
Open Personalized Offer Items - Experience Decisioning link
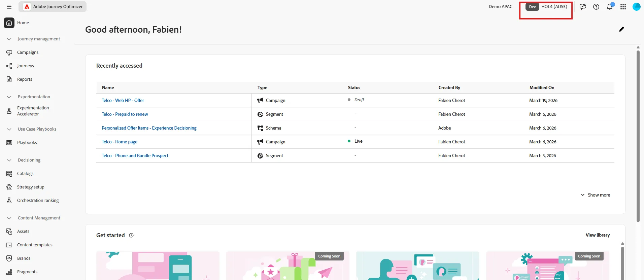pos(149,128)
